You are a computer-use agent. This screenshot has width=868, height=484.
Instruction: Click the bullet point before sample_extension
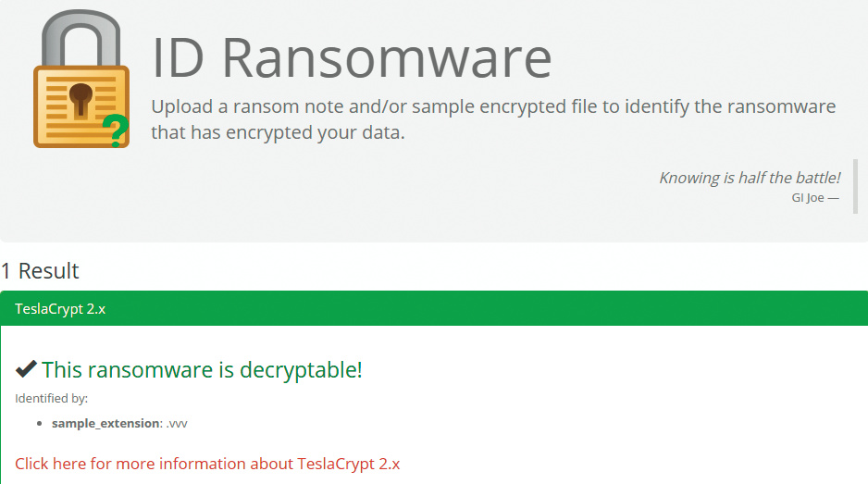(41, 424)
